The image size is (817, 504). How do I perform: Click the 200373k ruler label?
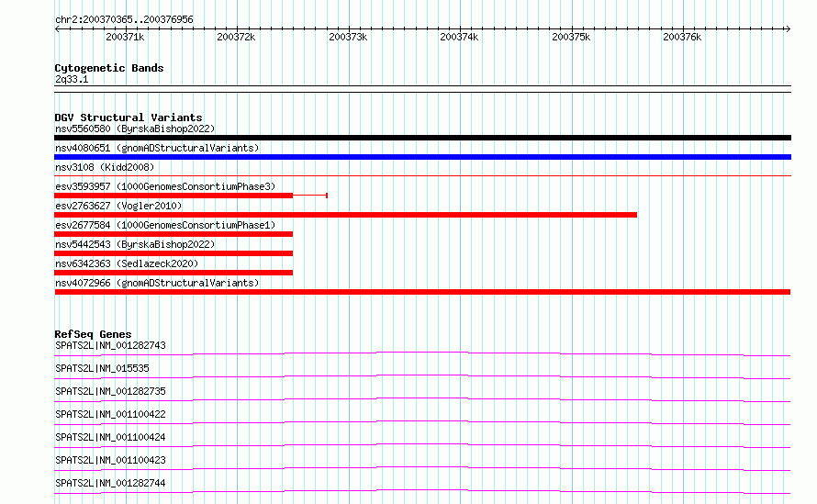coord(348,37)
